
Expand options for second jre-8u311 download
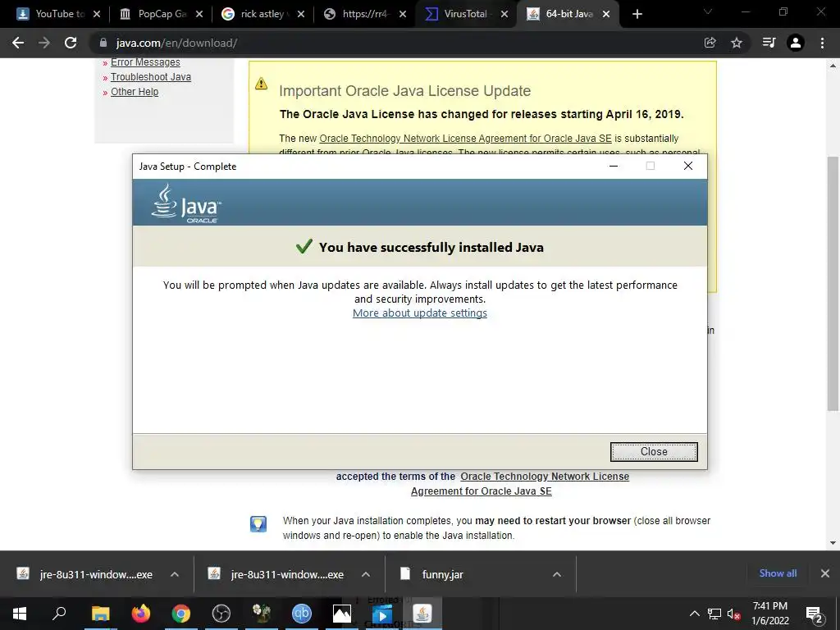point(365,574)
